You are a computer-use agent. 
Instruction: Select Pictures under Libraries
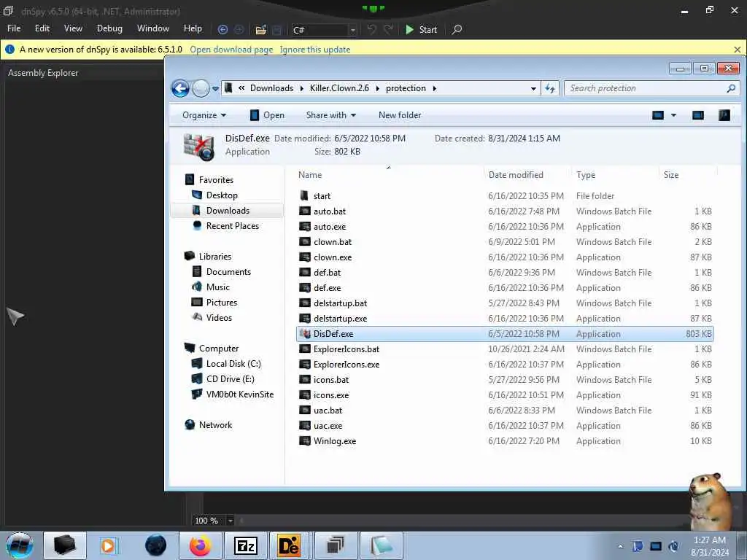coord(221,303)
